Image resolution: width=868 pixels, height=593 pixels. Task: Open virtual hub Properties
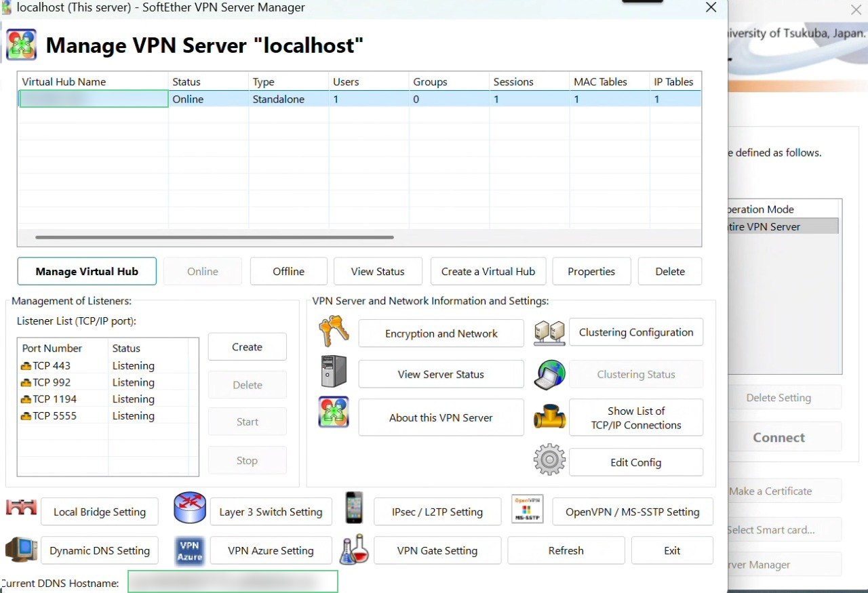tap(591, 271)
